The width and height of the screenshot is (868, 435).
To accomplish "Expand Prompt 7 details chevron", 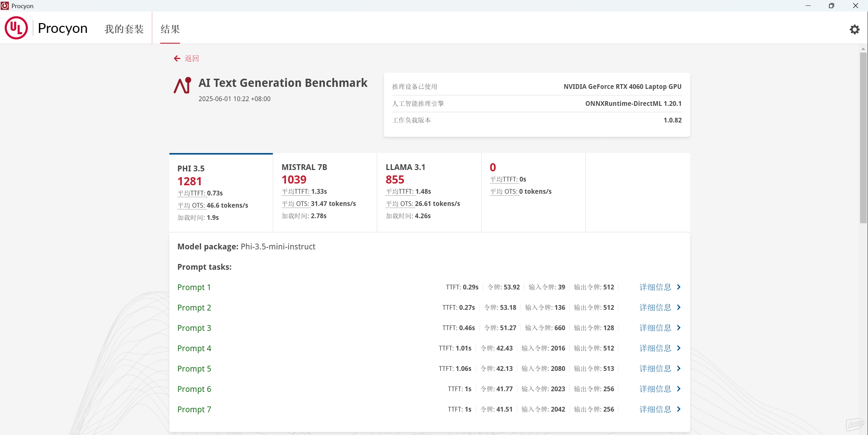I will [679, 409].
